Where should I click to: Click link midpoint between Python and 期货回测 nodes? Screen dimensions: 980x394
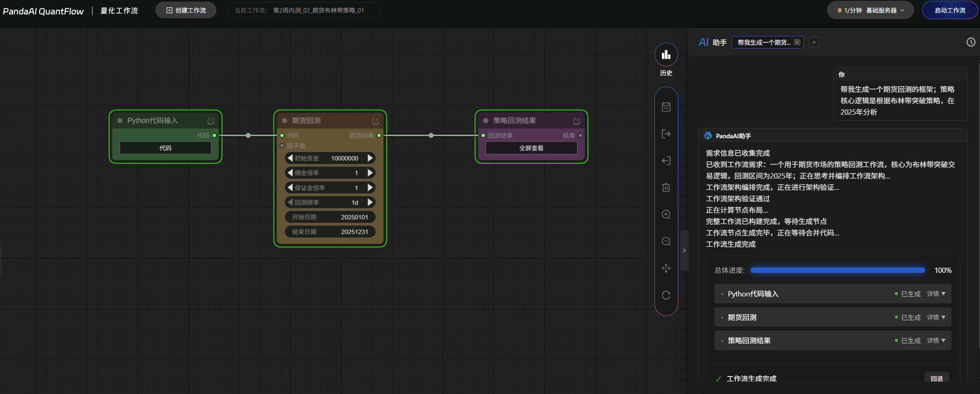point(248,135)
